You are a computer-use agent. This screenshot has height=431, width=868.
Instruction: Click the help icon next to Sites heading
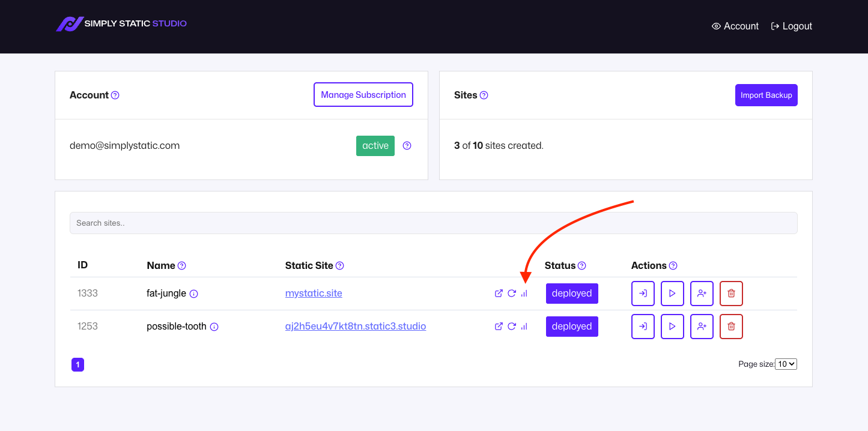(x=484, y=95)
